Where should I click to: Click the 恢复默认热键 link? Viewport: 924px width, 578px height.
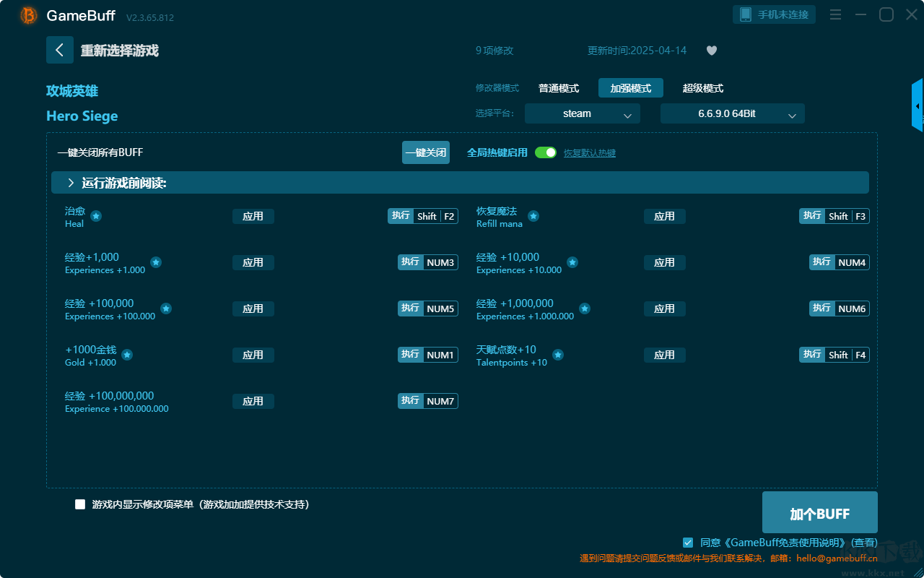point(590,153)
